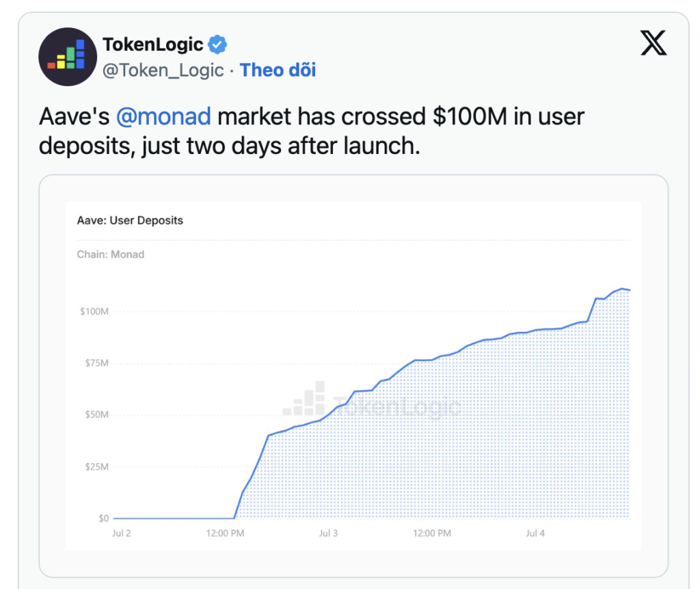Image resolution: width=700 pixels, height=589 pixels.
Task: Click the tweet text about $100M deposits
Action: click(x=312, y=131)
